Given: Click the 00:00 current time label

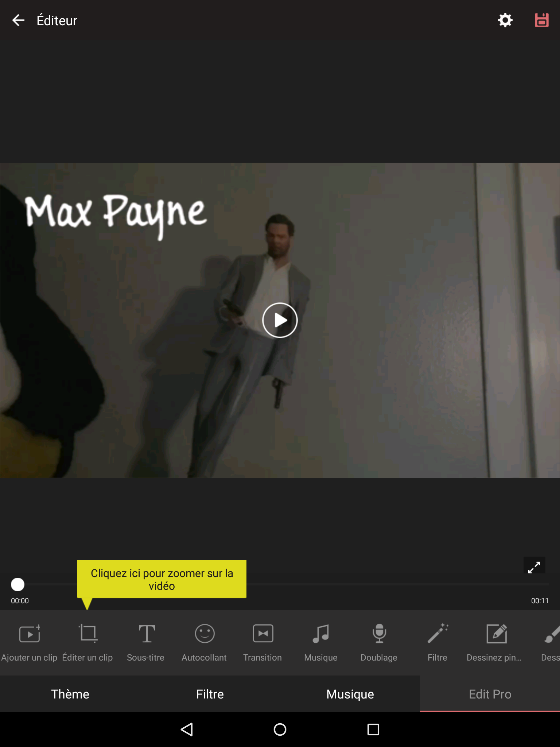Looking at the screenshot, I should click(x=20, y=601).
